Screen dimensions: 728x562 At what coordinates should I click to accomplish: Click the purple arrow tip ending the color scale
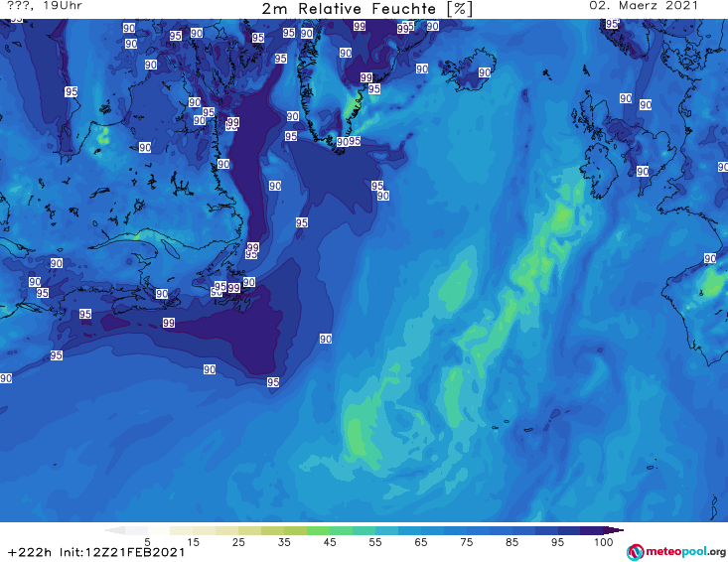[614, 530]
